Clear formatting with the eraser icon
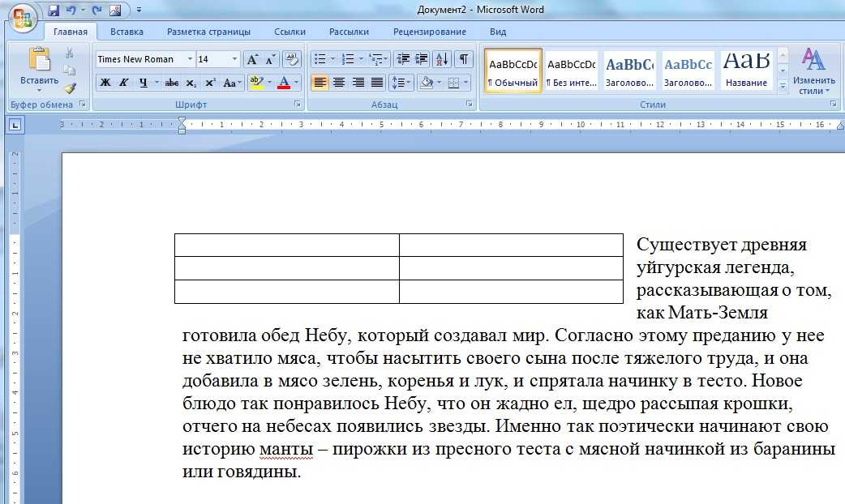 tap(292, 59)
